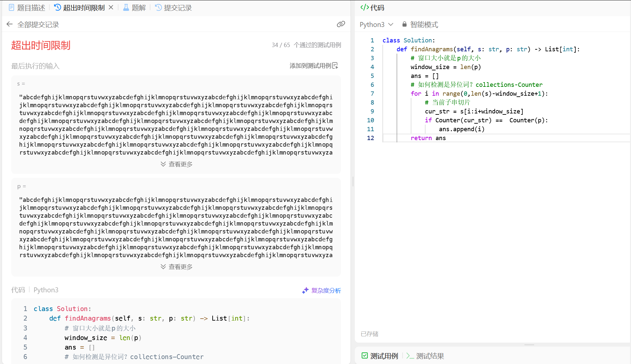This screenshot has width=631, height=364.
Task: Click the 题解 flask icon
Action: (126, 8)
